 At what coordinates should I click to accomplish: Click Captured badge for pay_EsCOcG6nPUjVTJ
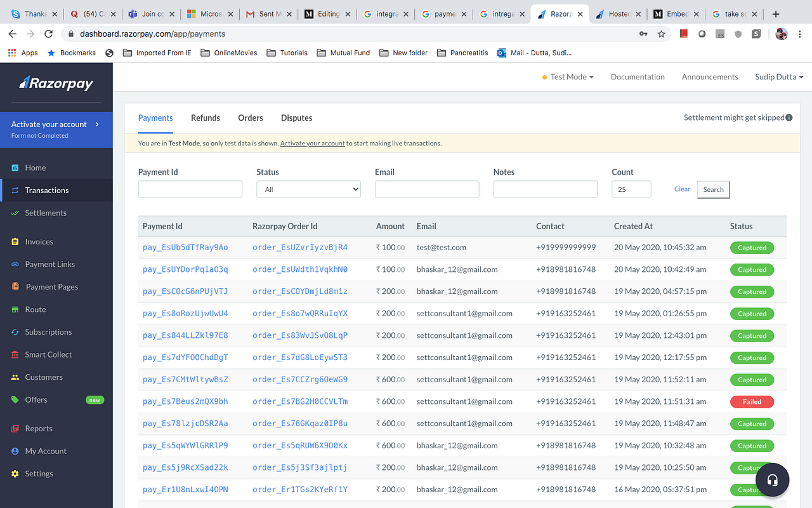[x=752, y=291]
